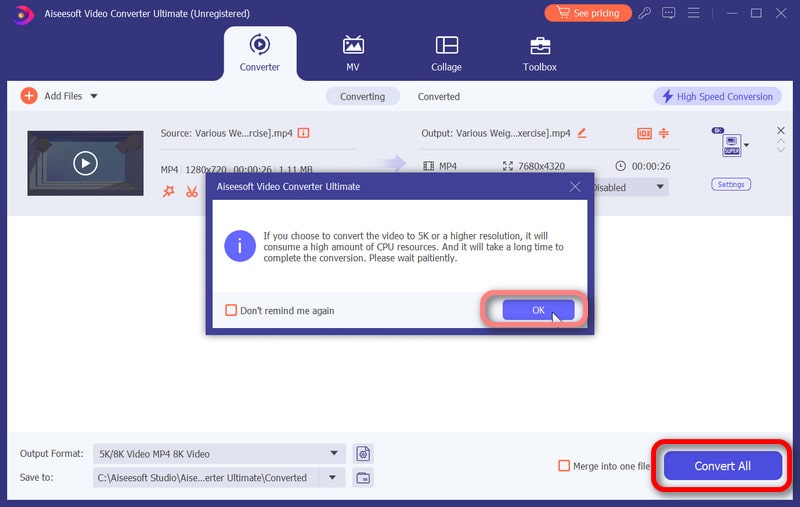Check Don't remind me again
Viewport: 800px width, 507px height.
tap(232, 311)
